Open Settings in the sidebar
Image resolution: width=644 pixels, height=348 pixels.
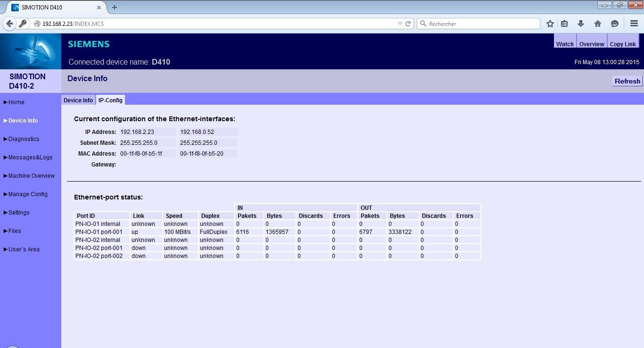point(19,213)
